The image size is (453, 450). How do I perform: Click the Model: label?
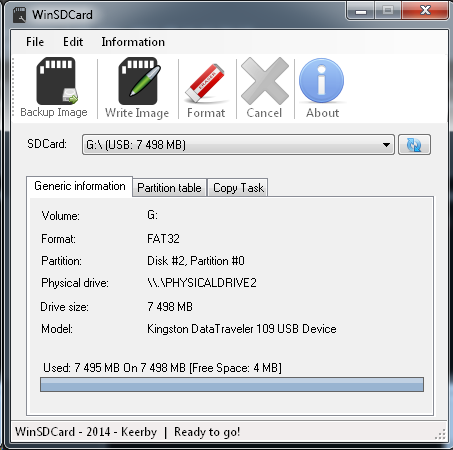pos(57,329)
